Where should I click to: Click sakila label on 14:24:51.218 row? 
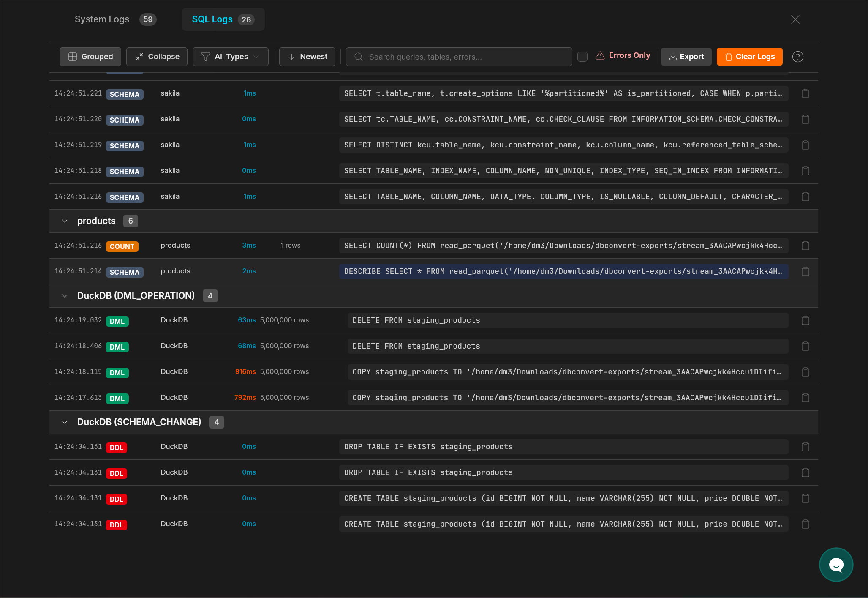coord(170,170)
